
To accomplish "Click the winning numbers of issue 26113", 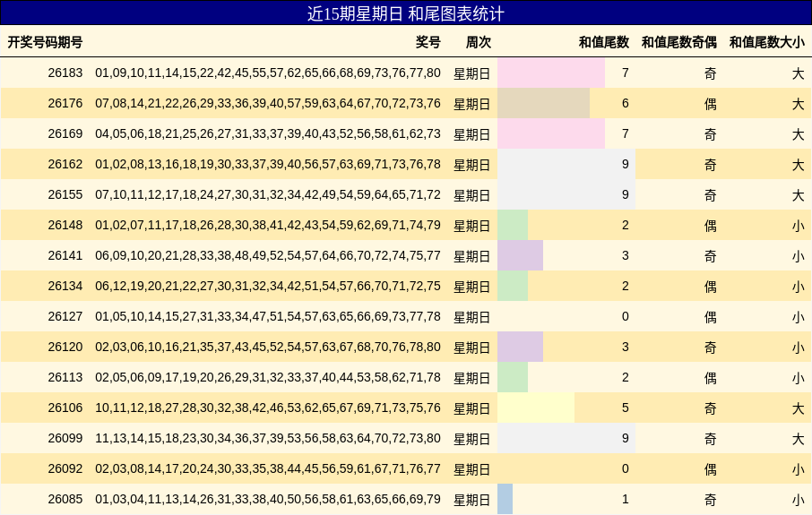I will (268, 378).
